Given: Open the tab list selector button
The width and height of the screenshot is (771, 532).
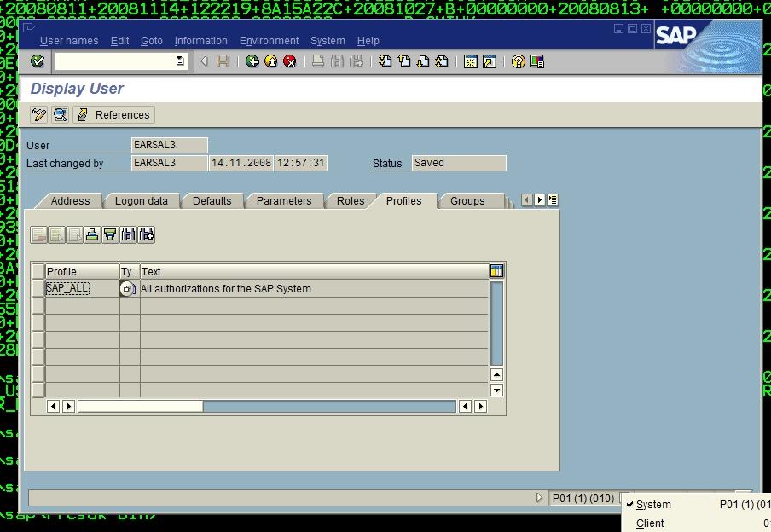Looking at the screenshot, I should (553, 200).
